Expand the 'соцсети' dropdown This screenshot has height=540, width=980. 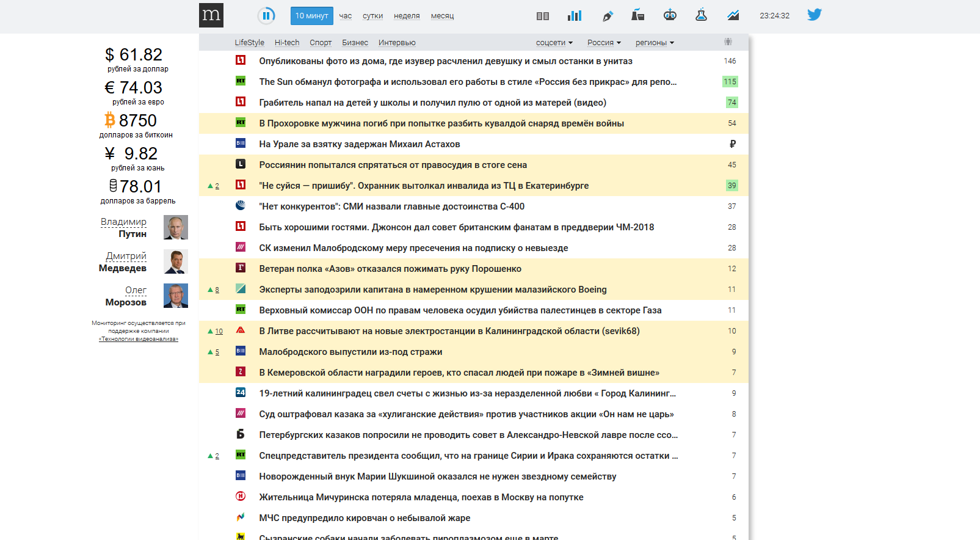[x=554, y=43]
